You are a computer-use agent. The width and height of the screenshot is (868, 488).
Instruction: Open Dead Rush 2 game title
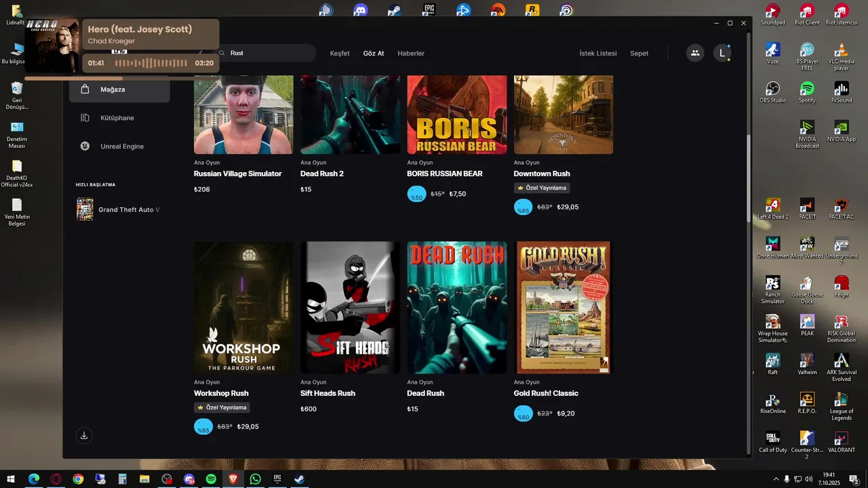point(322,174)
